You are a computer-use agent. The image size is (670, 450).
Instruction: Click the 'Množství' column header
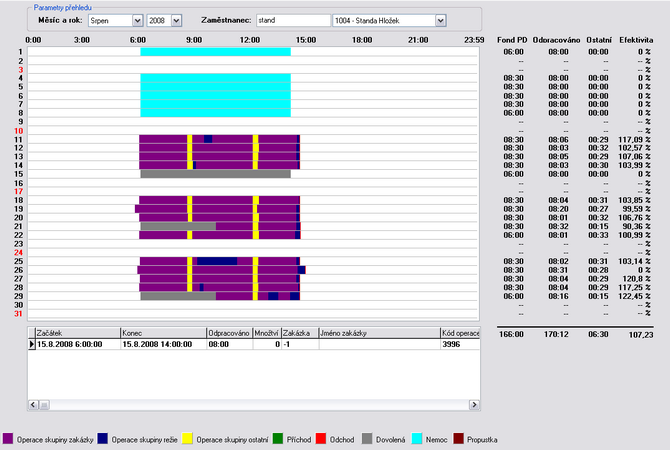click(267, 333)
